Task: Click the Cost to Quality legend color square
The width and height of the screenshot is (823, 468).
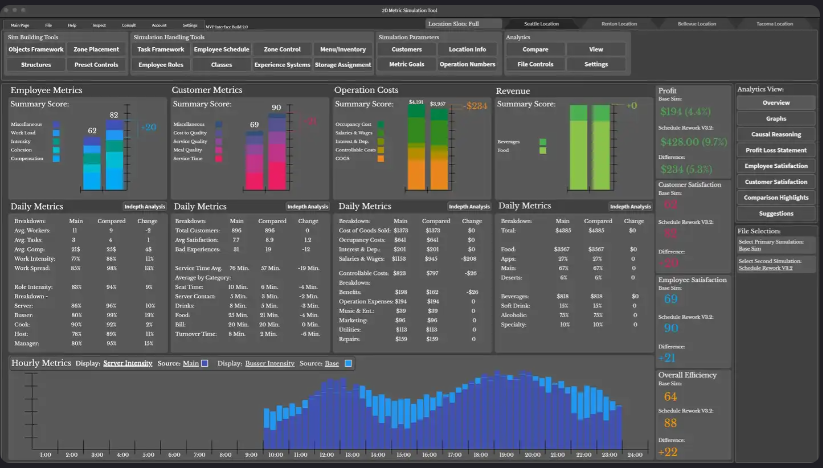Action: (x=219, y=132)
